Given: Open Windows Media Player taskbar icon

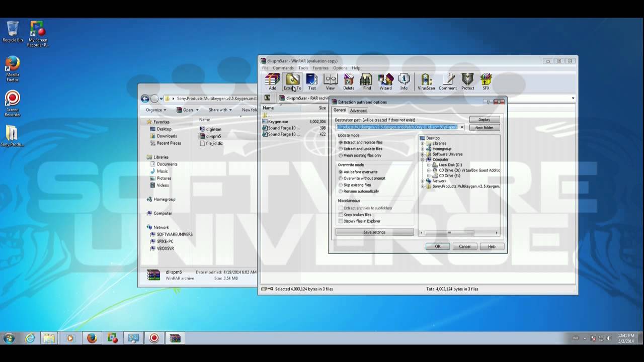Looking at the screenshot, I should pos(70,338).
